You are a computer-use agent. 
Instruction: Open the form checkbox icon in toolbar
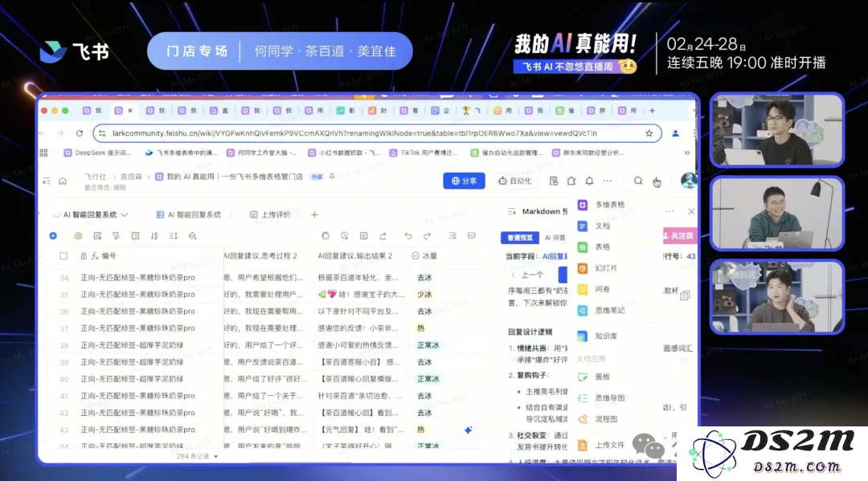pos(364,235)
